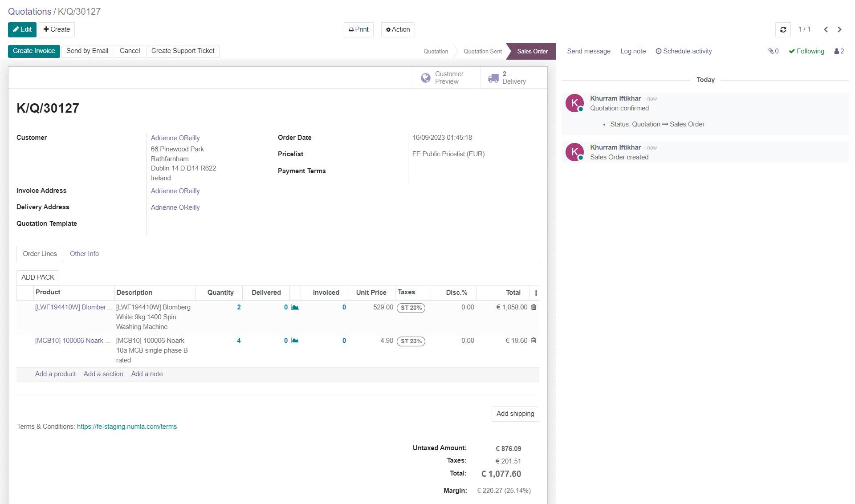Image resolution: width=855 pixels, height=504 pixels.
Task: Click Add a note link
Action: click(147, 374)
